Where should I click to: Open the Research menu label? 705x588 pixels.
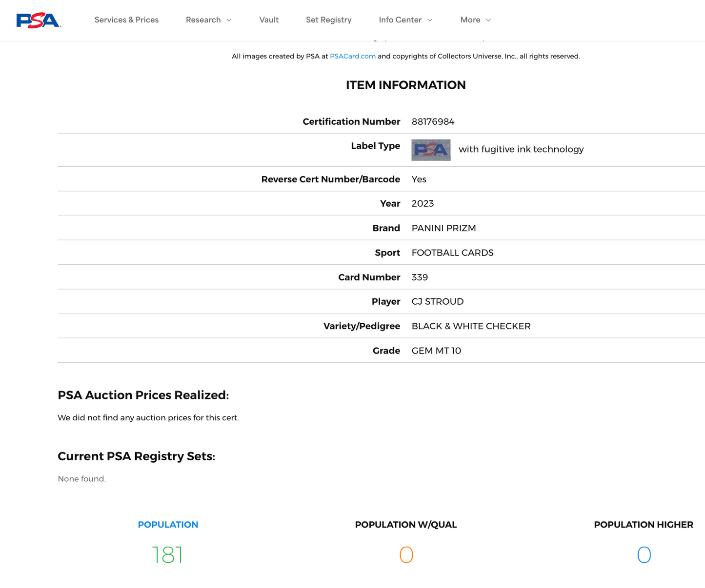203,20
